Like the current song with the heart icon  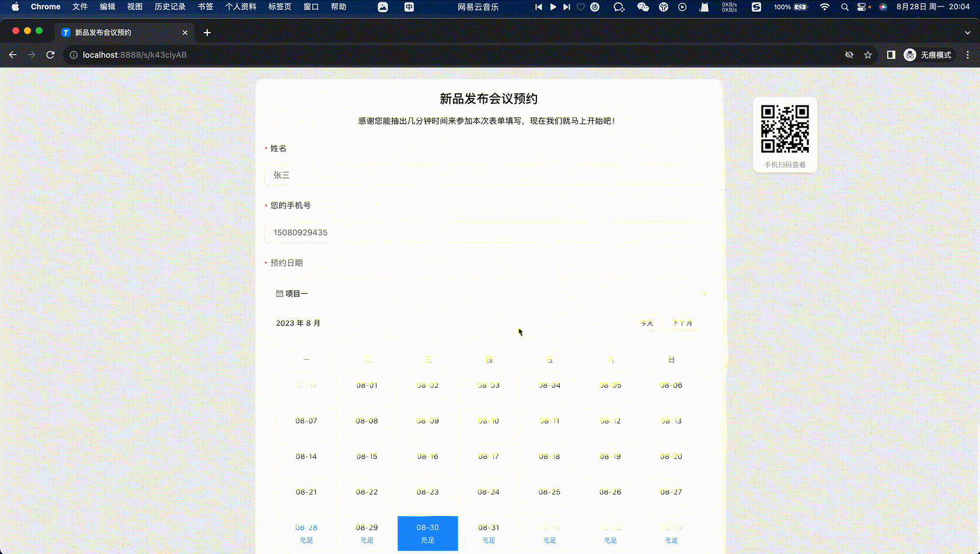[581, 7]
